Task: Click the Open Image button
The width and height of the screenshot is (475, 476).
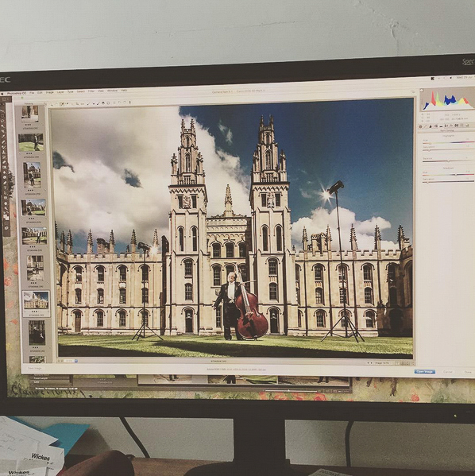Action: (425, 372)
